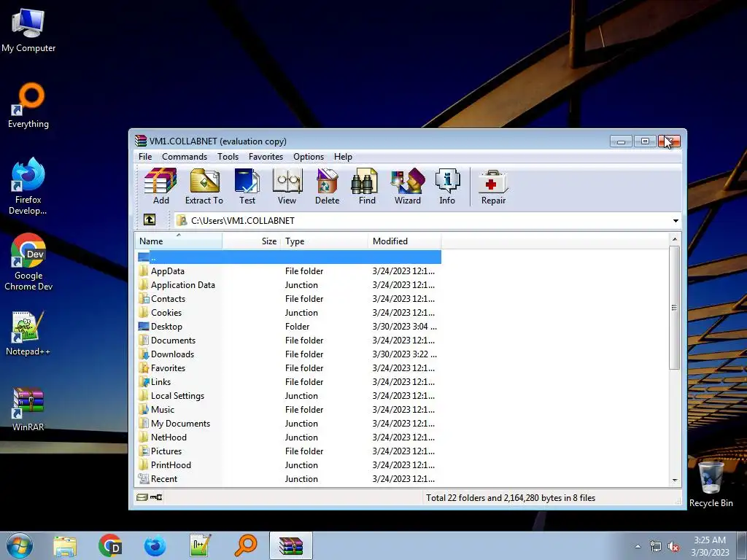Run the Test archive tool
This screenshot has height=560, width=747.
pyautogui.click(x=247, y=186)
